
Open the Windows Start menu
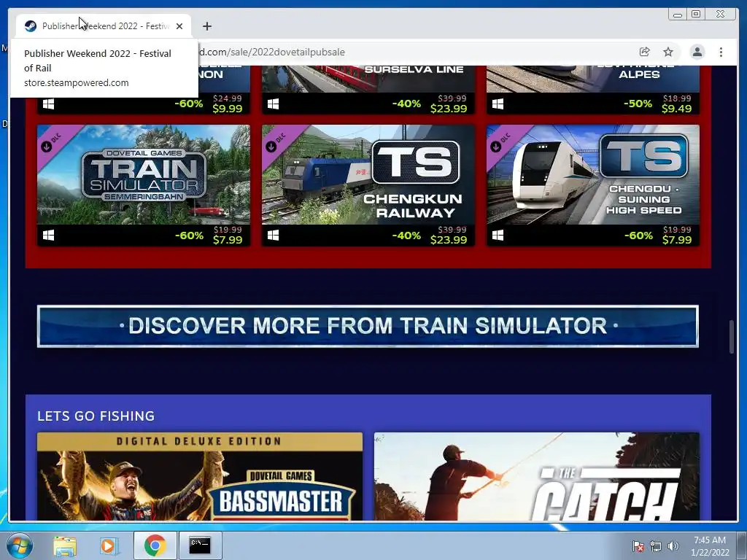[19, 546]
